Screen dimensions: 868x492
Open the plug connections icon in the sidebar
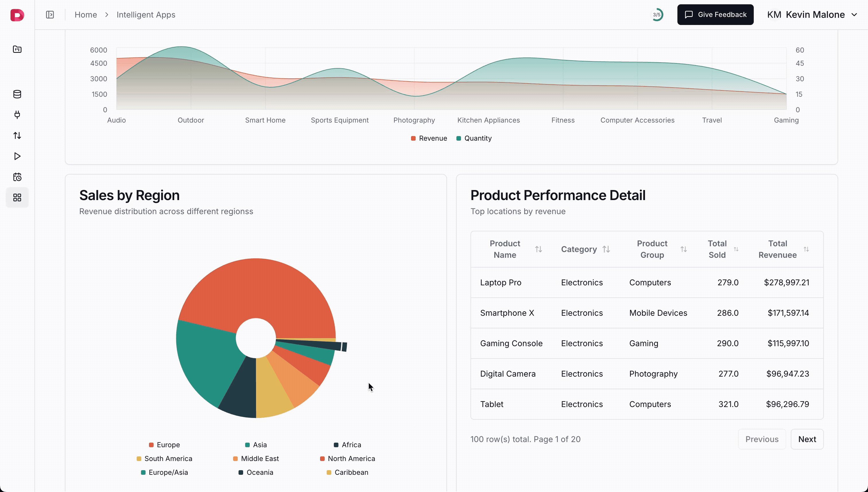tap(17, 115)
